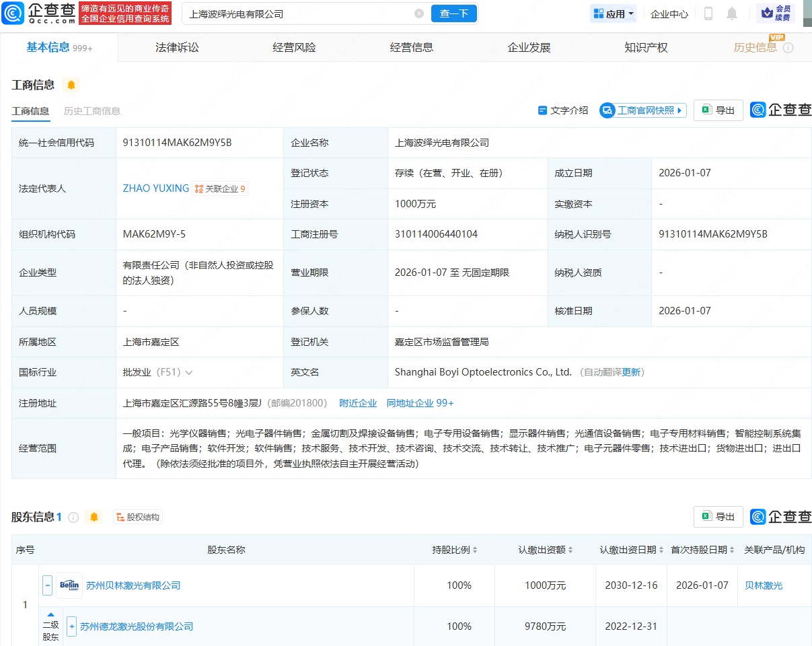
Task: Click the 文字介绍 icon above the info table
Action: [x=542, y=110]
